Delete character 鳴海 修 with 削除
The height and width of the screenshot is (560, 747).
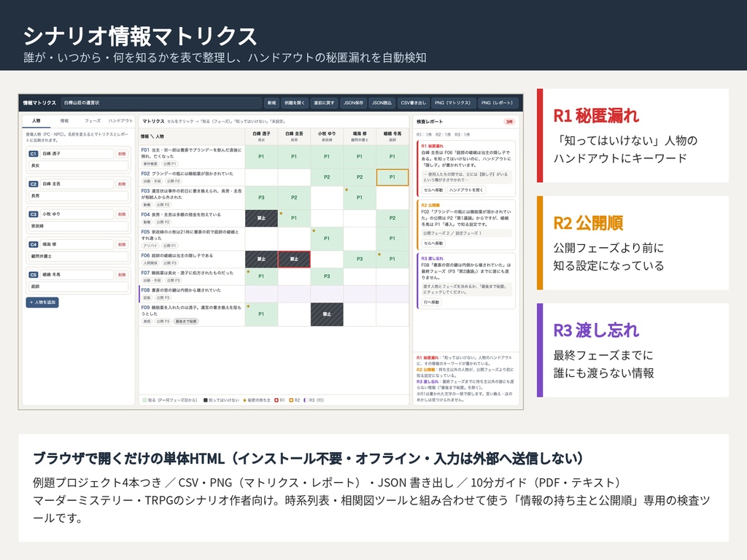tap(122, 244)
